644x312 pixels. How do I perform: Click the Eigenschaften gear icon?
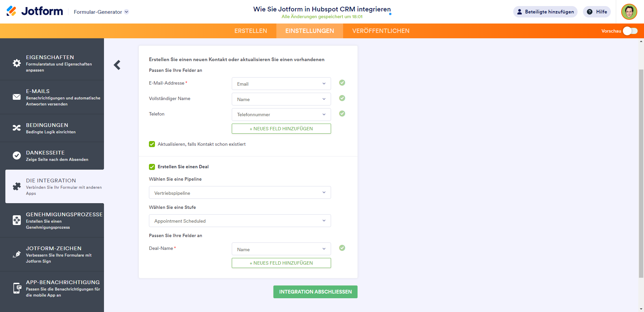[16, 63]
